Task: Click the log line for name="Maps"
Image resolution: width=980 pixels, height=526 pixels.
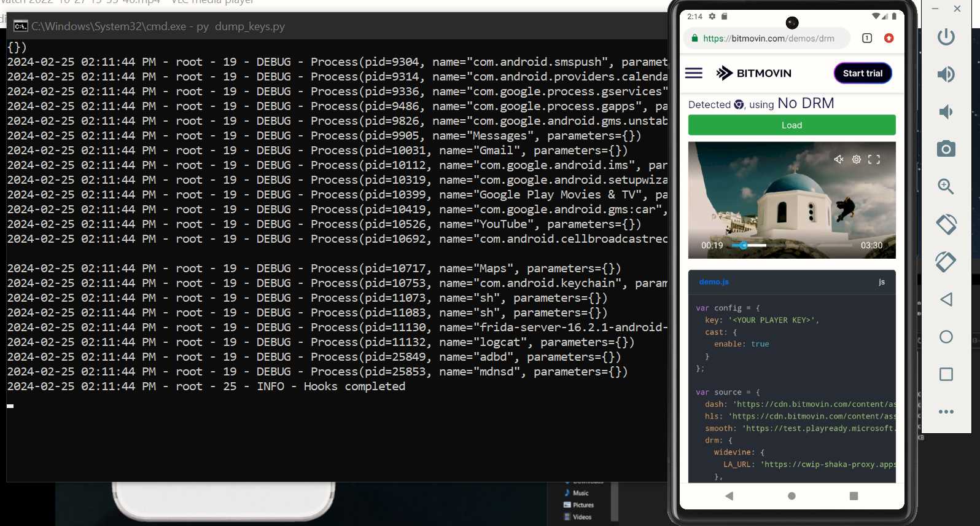Action: (x=314, y=269)
